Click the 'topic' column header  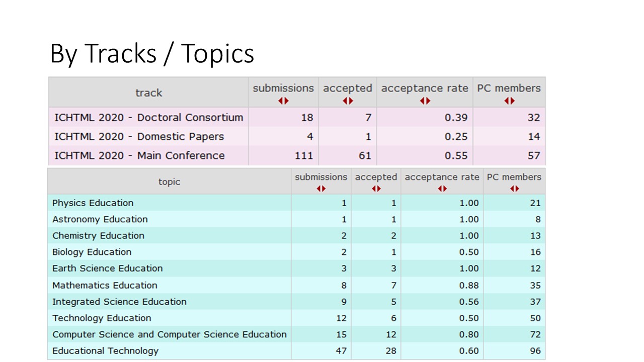coord(169,182)
